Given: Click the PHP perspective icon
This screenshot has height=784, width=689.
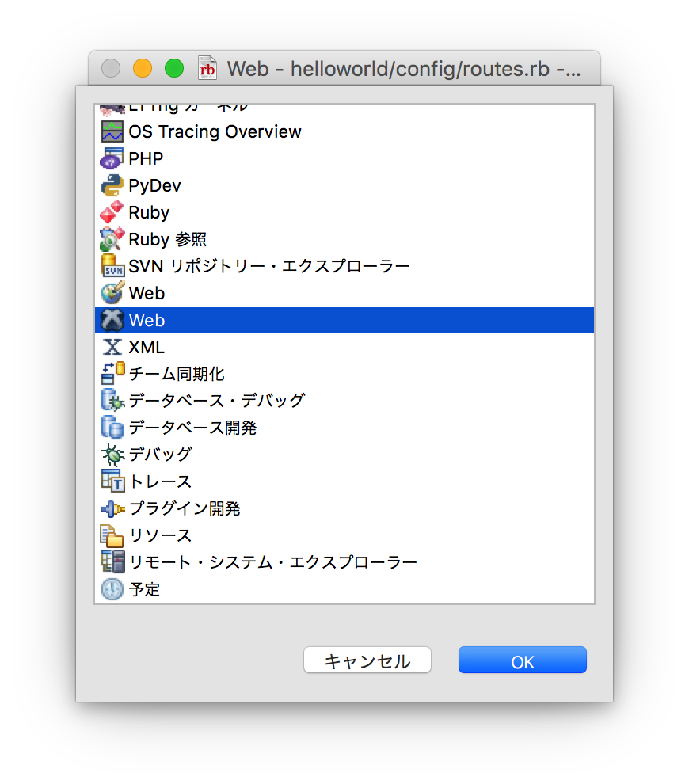Looking at the screenshot, I should 112,159.
